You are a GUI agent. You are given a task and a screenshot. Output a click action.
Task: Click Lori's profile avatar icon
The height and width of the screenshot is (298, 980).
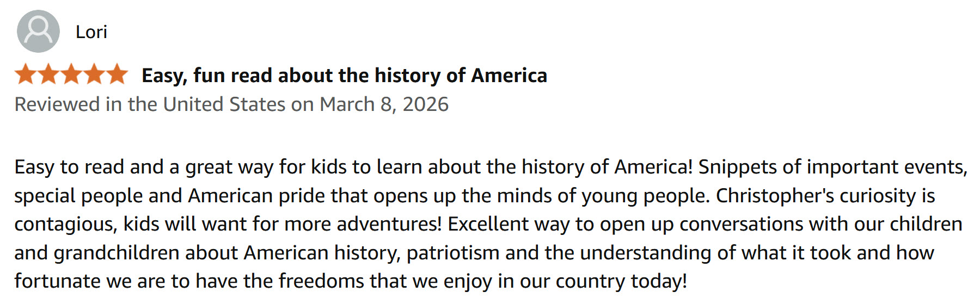pos(38,32)
